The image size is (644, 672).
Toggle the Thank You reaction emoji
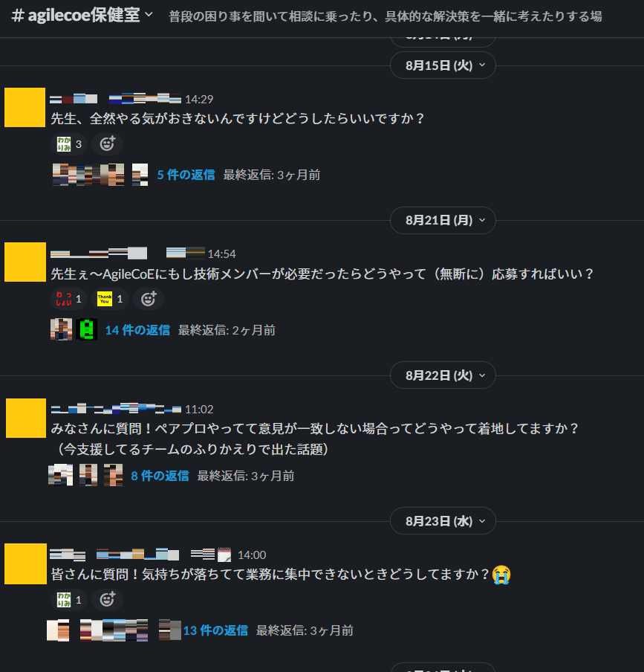[x=110, y=299]
